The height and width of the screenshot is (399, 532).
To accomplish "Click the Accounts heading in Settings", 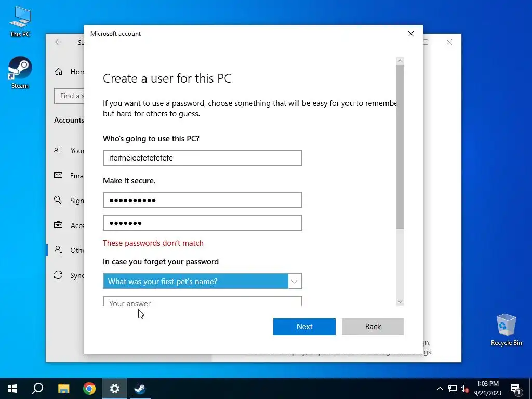I will coord(69,120).
